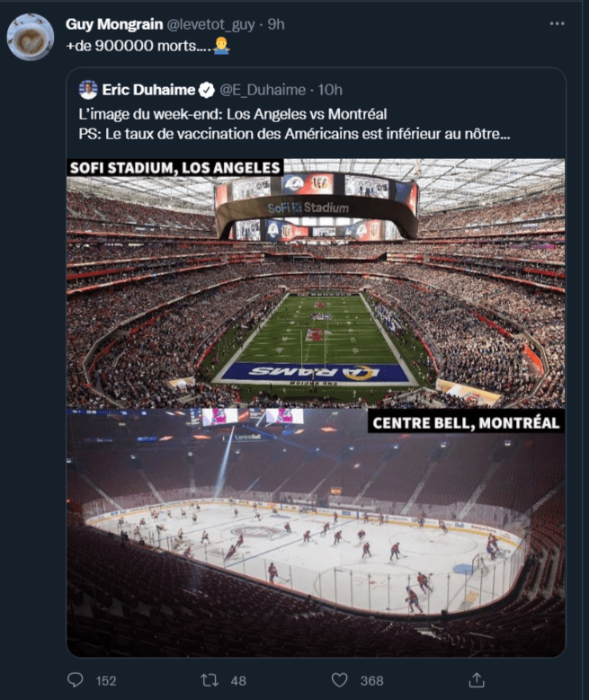Toggle the retweet arrows icon
589x700 pixels.
(x=210, y=680)
